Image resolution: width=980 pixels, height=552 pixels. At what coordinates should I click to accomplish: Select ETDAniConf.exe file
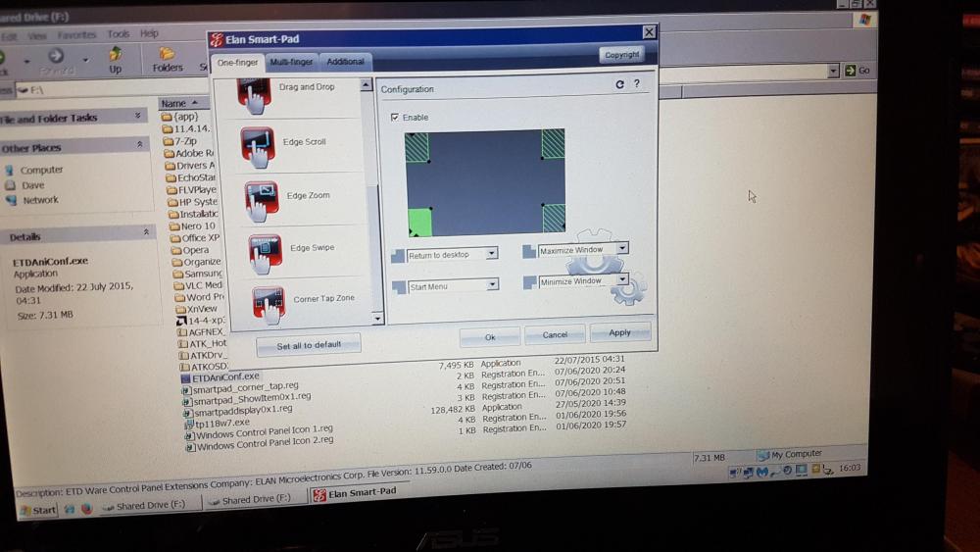pos(220,376)
